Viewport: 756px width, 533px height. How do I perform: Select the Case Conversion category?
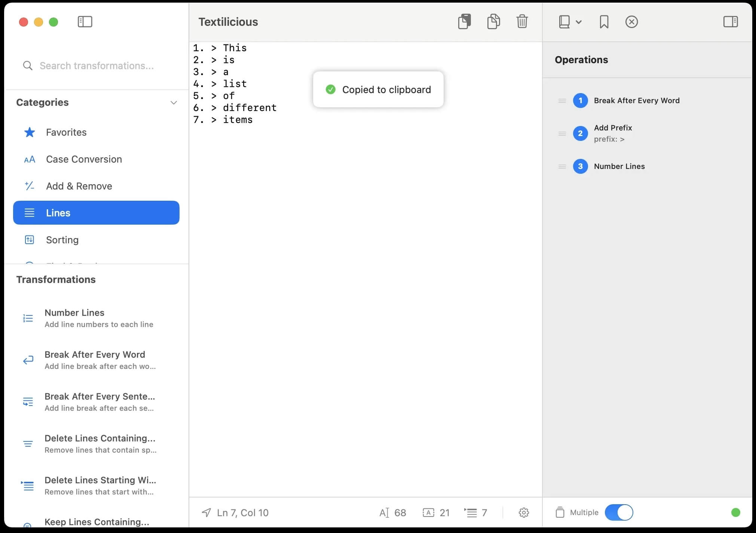84,159
